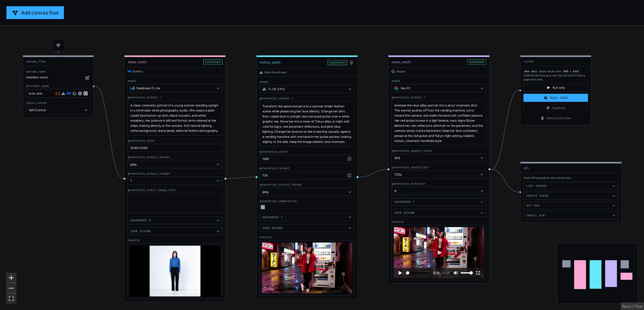The image size is (644, 310).
Task: Click the empty generation_input_image_file area
Action: click(x=175, y=203)
